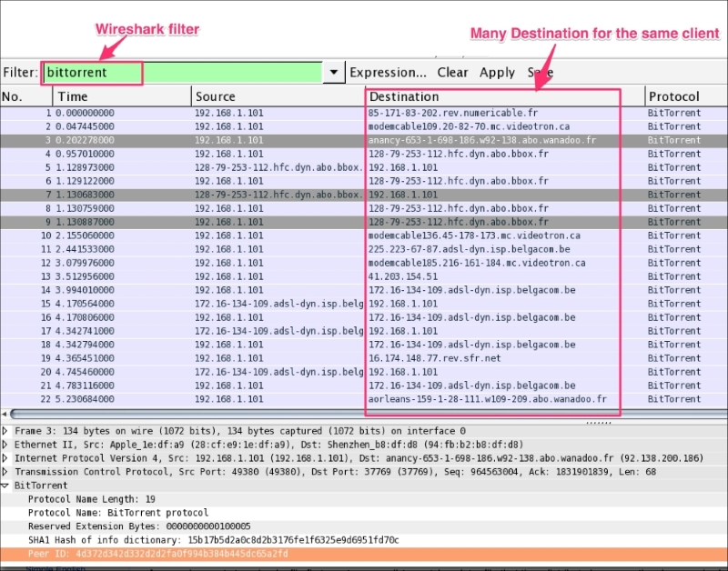Sort packets by the Time column
This screenshot has height=571, width=728.
(x=122, y=96)
